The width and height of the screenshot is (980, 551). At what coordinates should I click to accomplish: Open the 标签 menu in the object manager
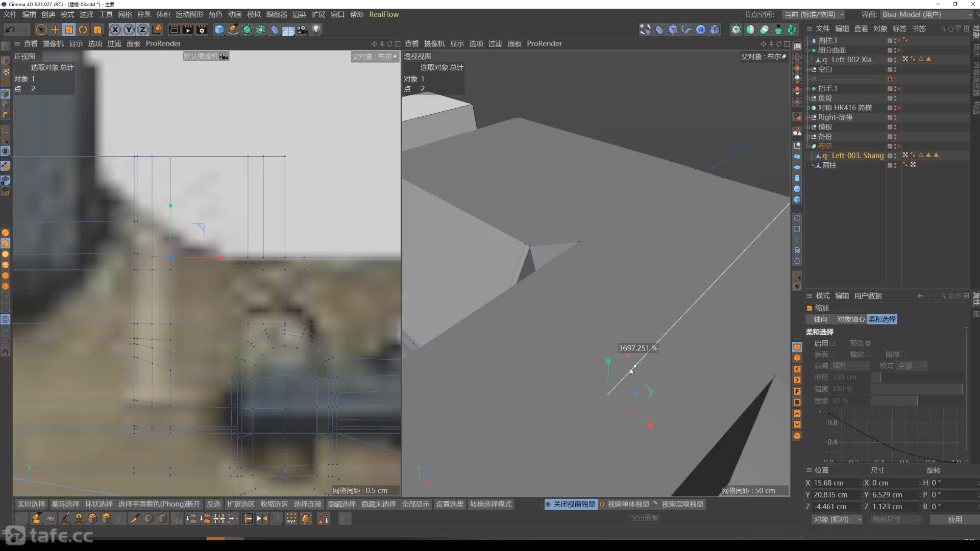pos(899,29)
